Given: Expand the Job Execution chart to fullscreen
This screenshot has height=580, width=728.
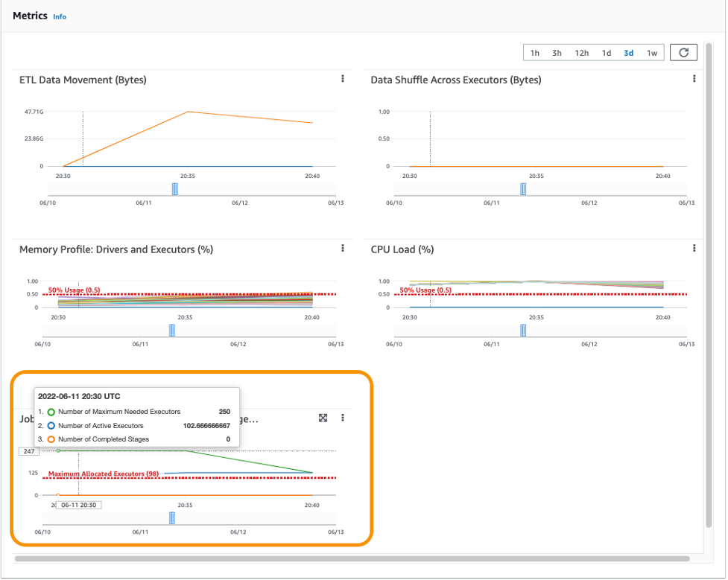Looking at the screenshot, I should pyautogui.click(x=323, y=418).
